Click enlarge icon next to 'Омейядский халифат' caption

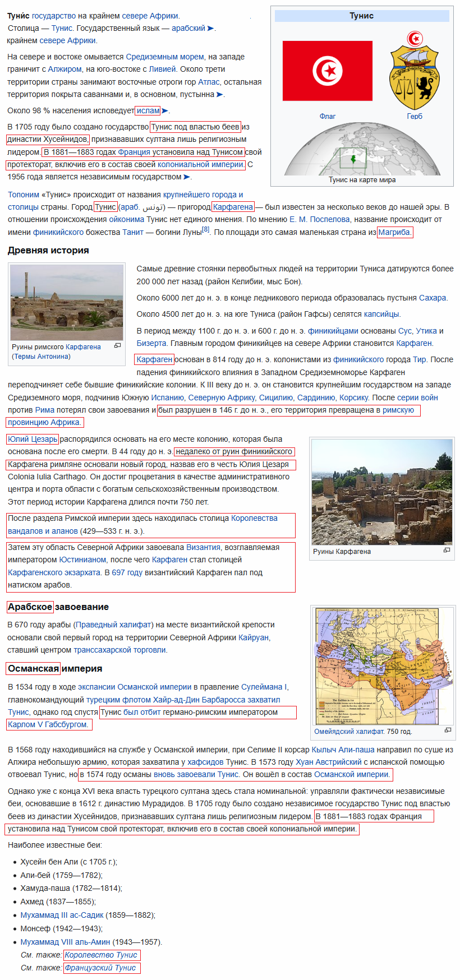click(x=448, y=731)
